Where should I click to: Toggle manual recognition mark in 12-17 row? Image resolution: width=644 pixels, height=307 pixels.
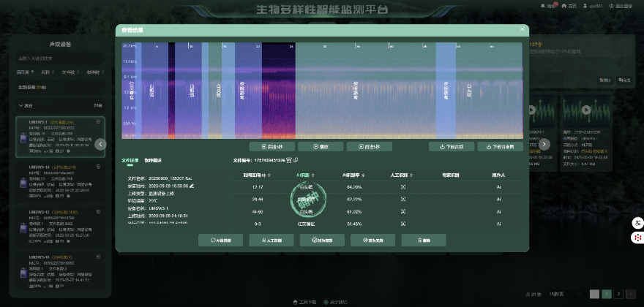coord(402,187)
